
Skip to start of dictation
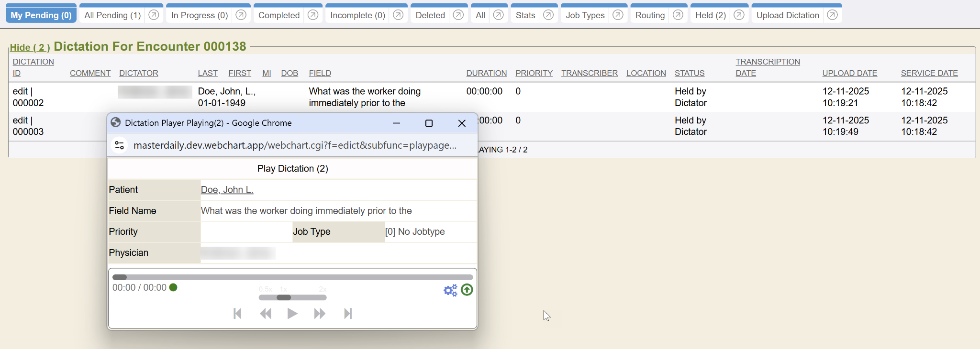pyautogui.click(x=237, y=314)
